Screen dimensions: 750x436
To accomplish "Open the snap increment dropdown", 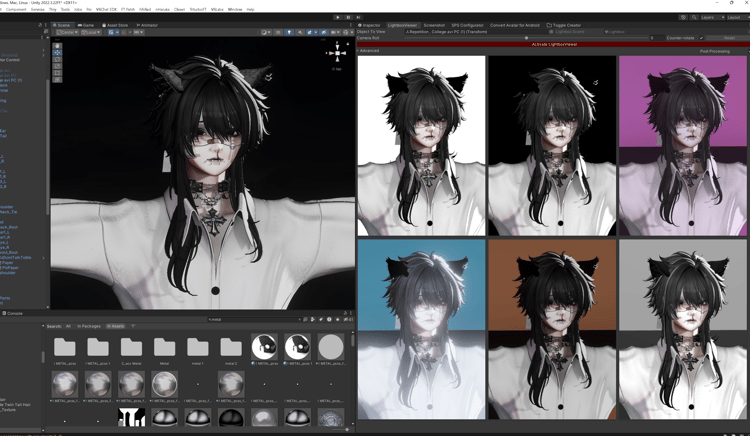I will [138, 33].
